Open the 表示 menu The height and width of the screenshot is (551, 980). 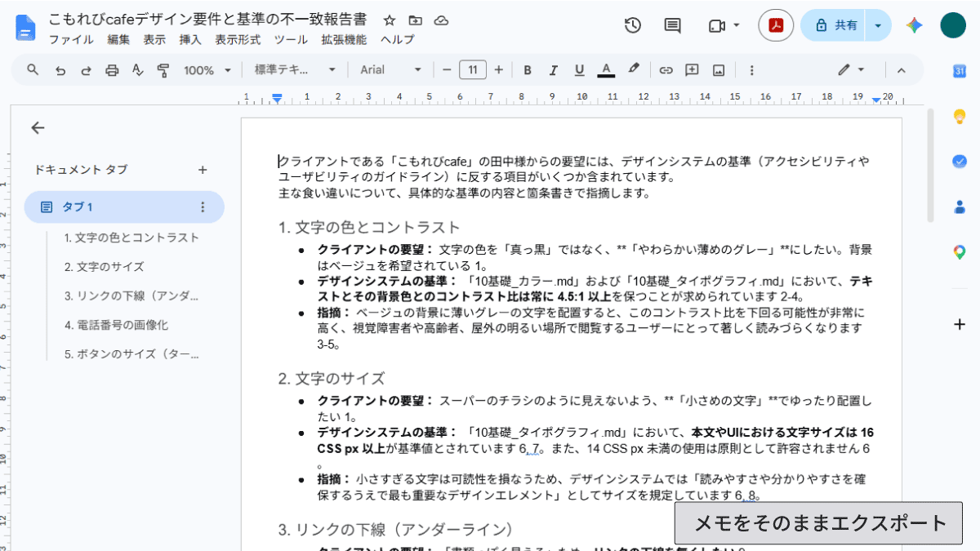coord(154,39)
